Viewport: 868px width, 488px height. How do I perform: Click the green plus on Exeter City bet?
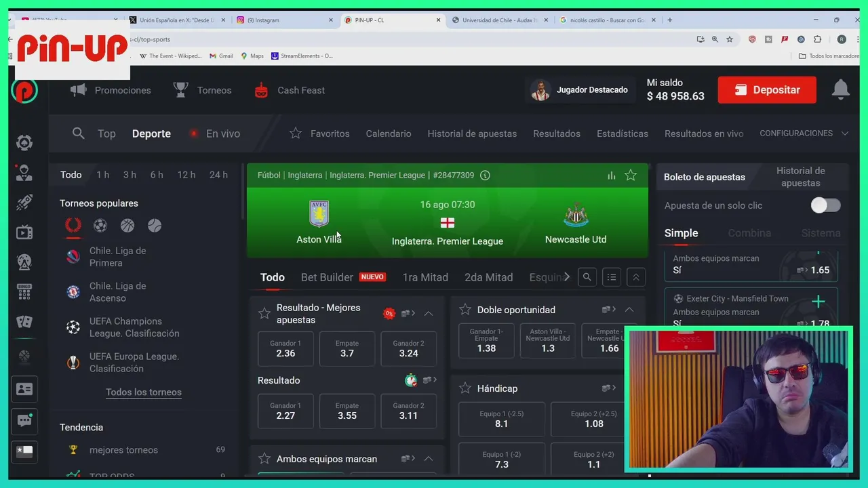coord(818,302)
